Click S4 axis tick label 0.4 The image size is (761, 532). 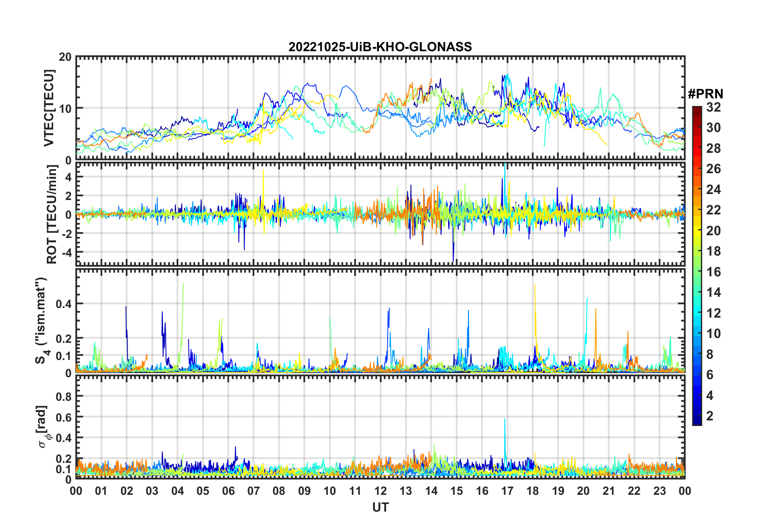pyautogui.click(x=64, y=304)
